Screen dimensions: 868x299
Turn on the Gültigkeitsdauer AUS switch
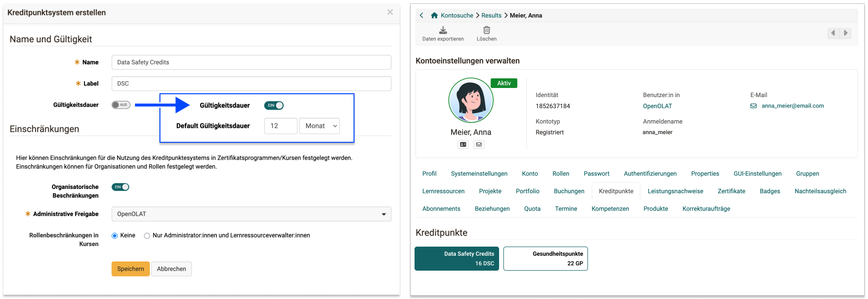[x=121, y=105]
